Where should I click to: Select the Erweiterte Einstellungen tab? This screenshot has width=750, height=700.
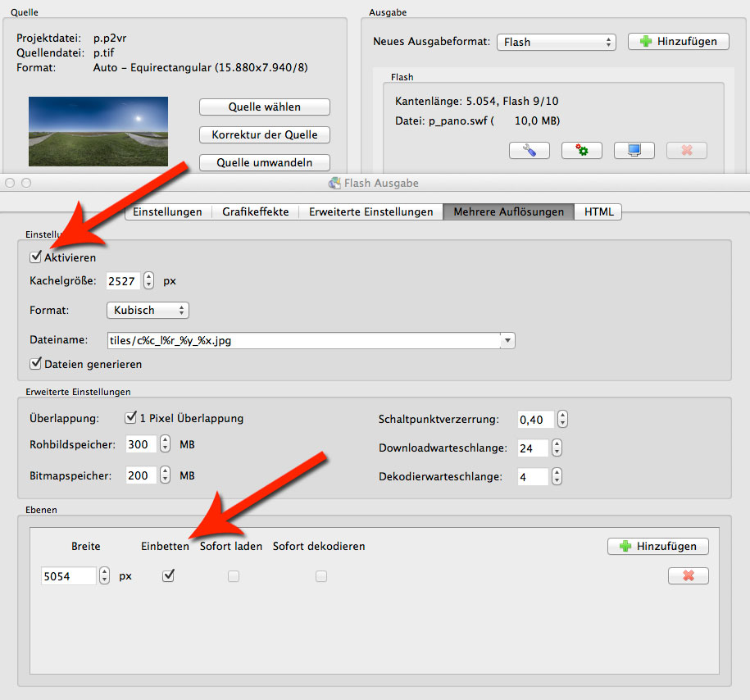click(x=370, y=212)
